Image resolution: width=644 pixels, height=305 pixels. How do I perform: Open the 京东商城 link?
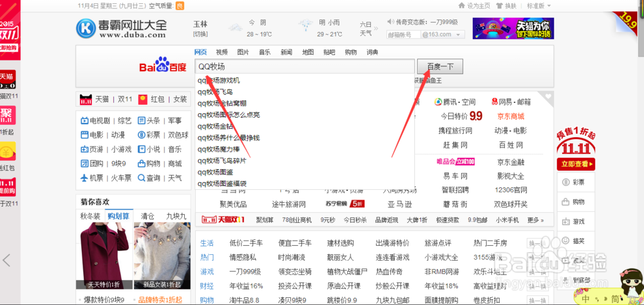click(x=511, y=116)
